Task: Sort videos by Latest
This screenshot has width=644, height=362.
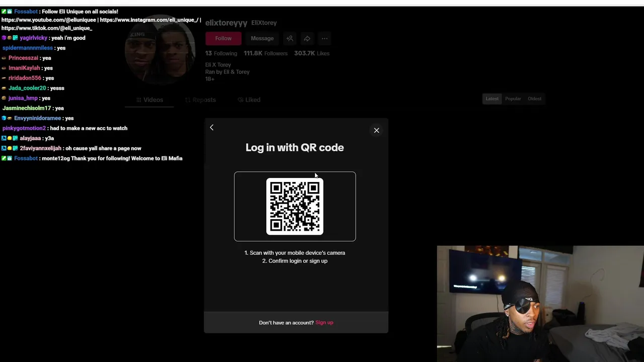Action: pyautogui.click(x=492, y=99)
